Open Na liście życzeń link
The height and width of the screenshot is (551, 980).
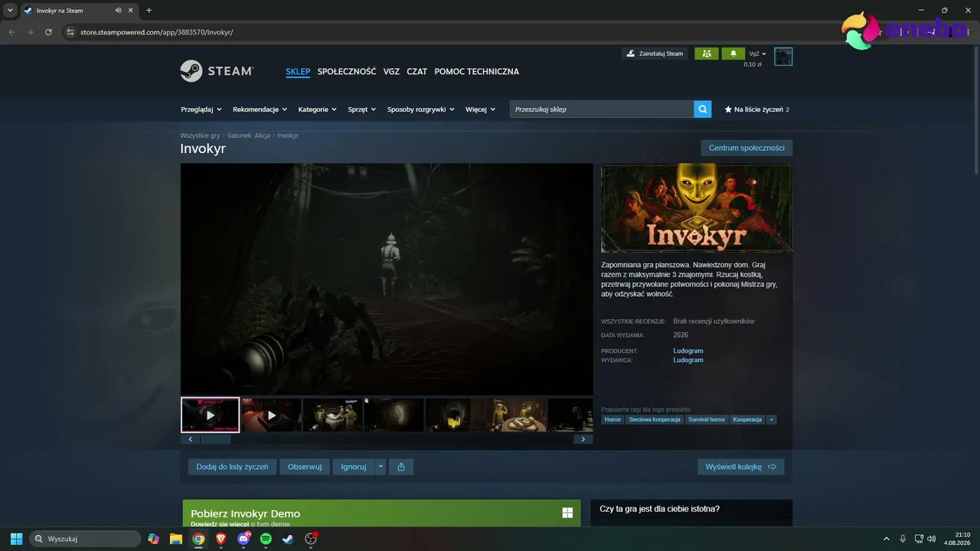click(x=756, y=109)
